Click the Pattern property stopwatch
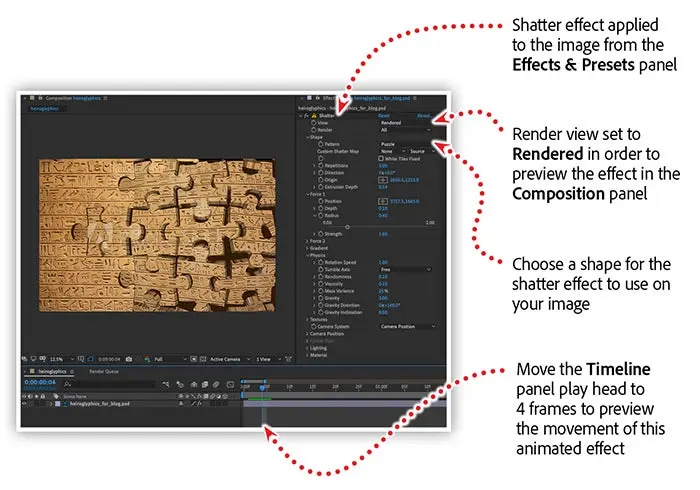700x490 pixels. pos(321,144)
